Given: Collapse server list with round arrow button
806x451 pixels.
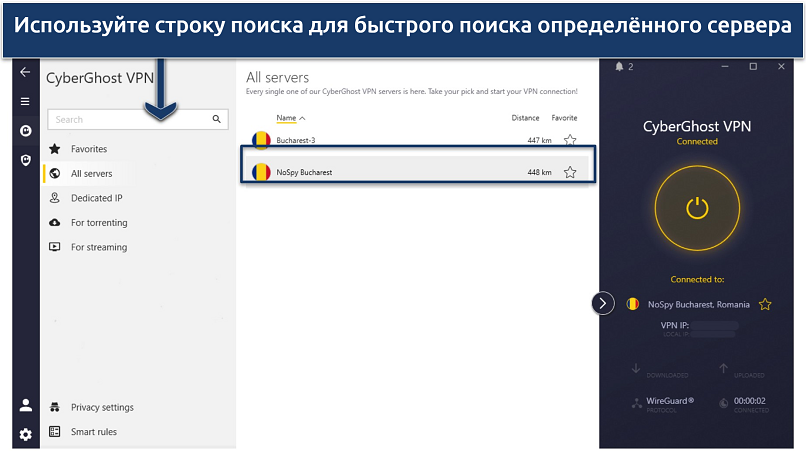Looking at the screenshot, I should pyautogui.click(x=603, y=303).
